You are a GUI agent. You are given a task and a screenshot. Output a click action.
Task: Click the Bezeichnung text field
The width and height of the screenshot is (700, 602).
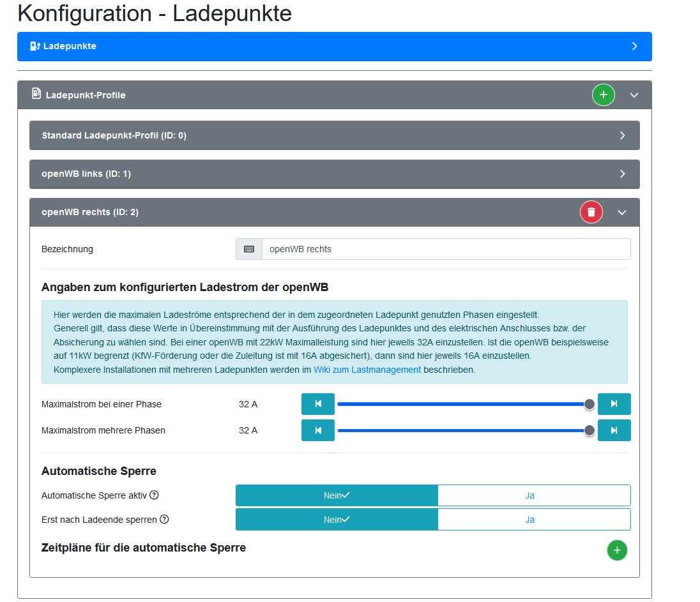pos(446,249)
